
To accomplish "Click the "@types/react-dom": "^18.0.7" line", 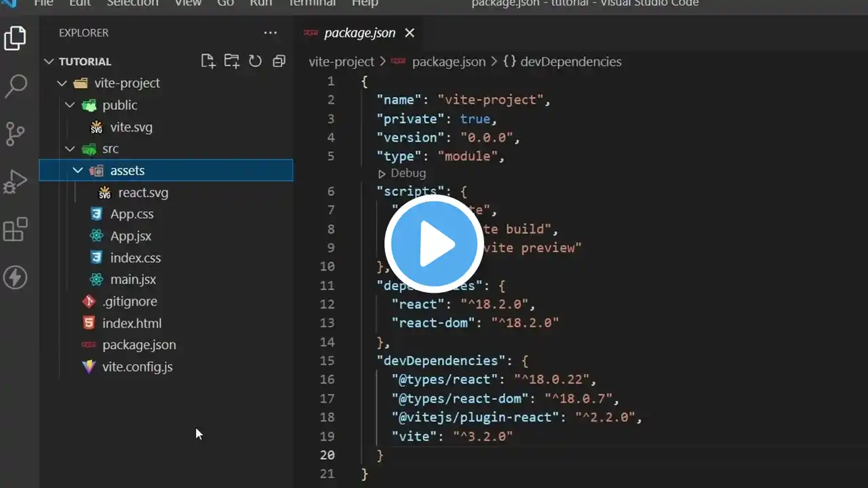I will tap(506, 399).
